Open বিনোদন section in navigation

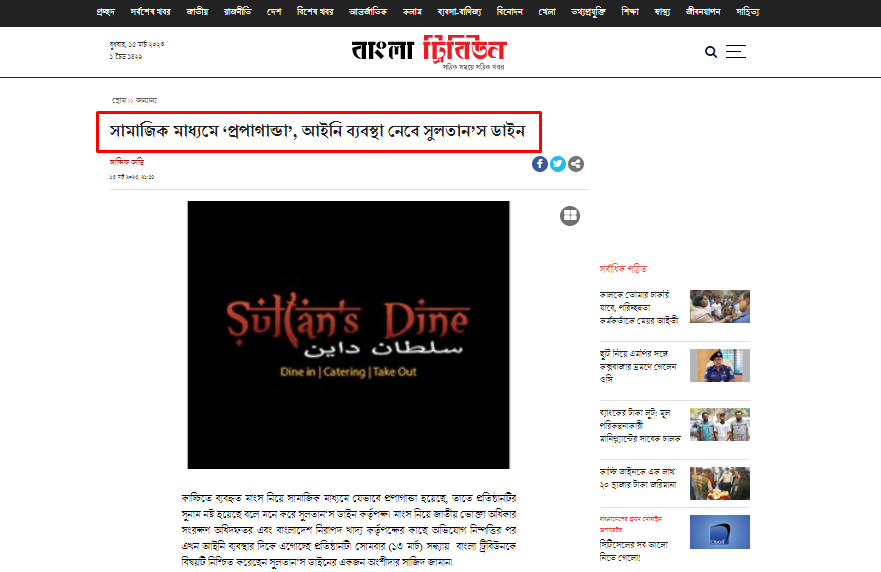coord(510,12)
